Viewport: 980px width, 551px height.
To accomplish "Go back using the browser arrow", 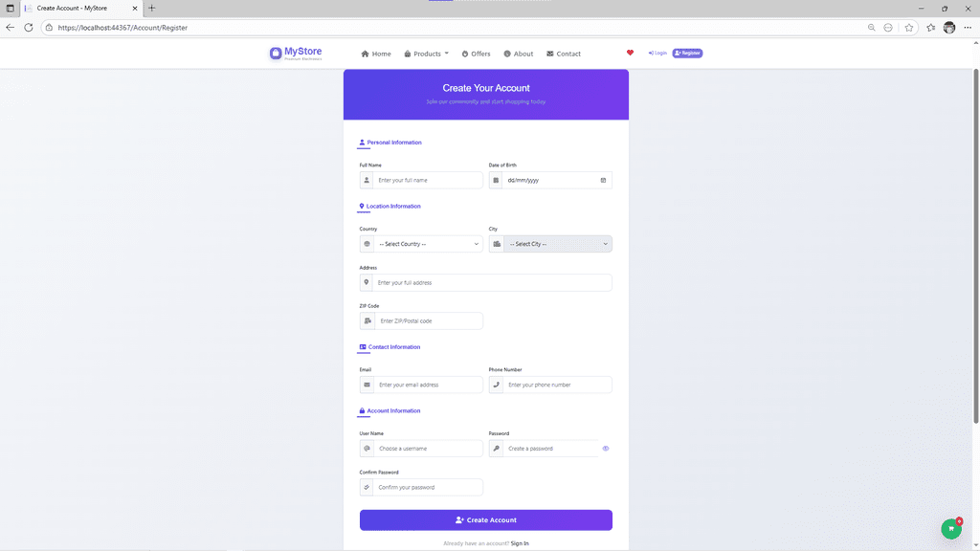I will [x=10, y=28].
